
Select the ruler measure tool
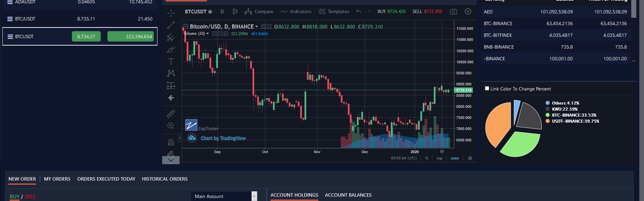pos(171,114)
